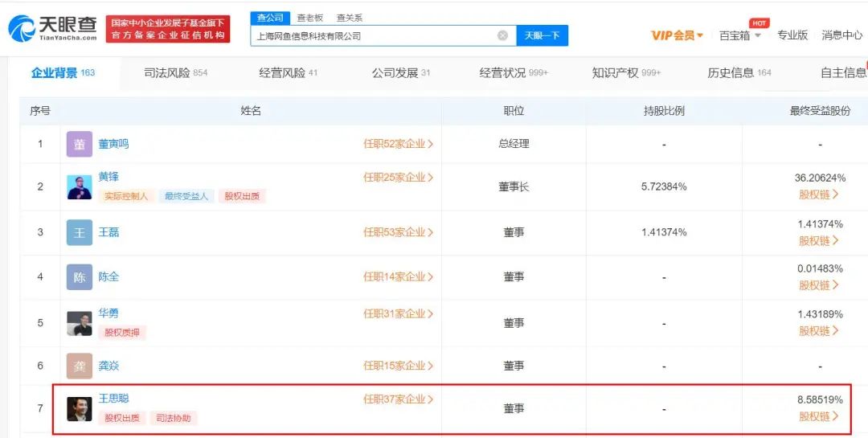The width and height of the screenshot is (868, 438).
Task: Click the 天眼一下 search button
Action: click(x=542, y=35)
